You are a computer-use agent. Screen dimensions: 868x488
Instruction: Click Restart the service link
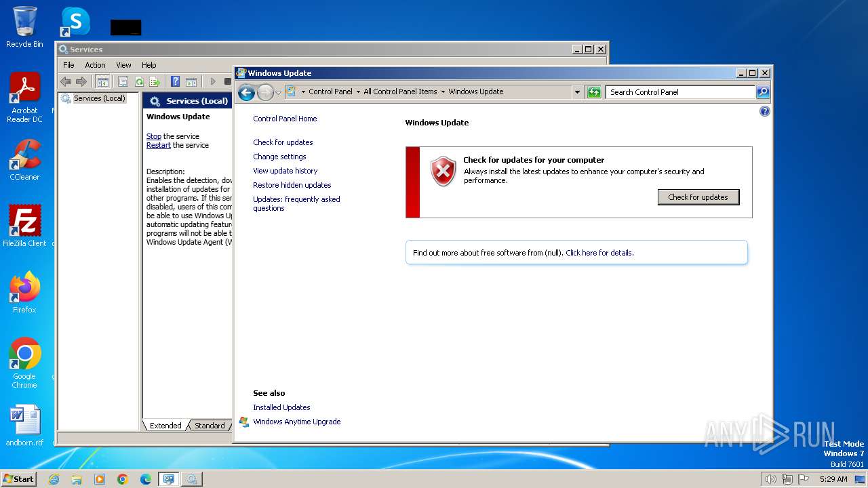click(x=159, y=145)
